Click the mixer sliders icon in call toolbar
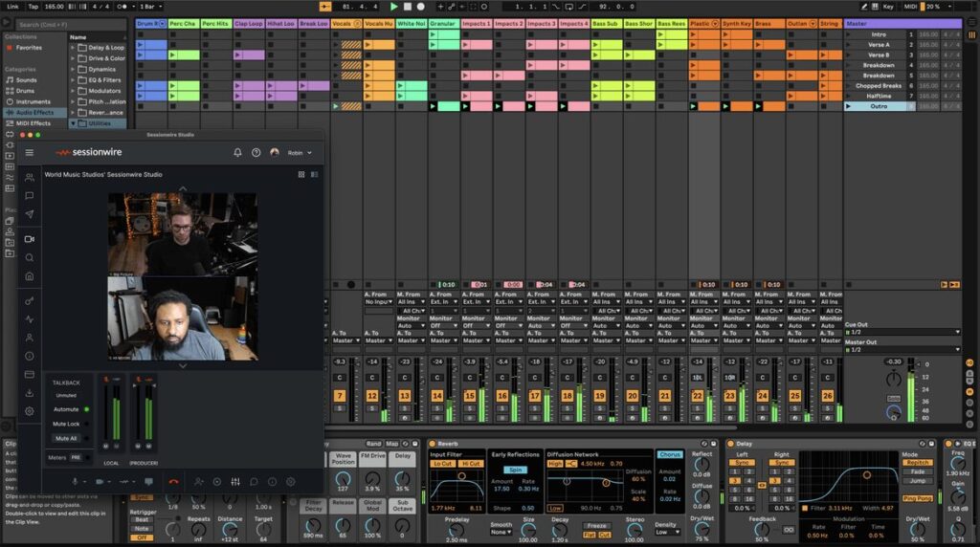The image size is (980, 547). (x=235, y=482)
